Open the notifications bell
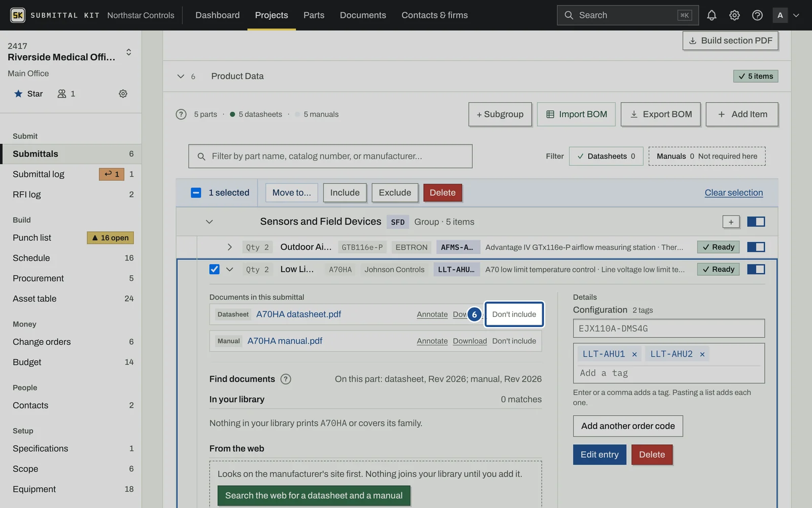Viewport: 812px width, 508px height. click(x=712, y=15)
